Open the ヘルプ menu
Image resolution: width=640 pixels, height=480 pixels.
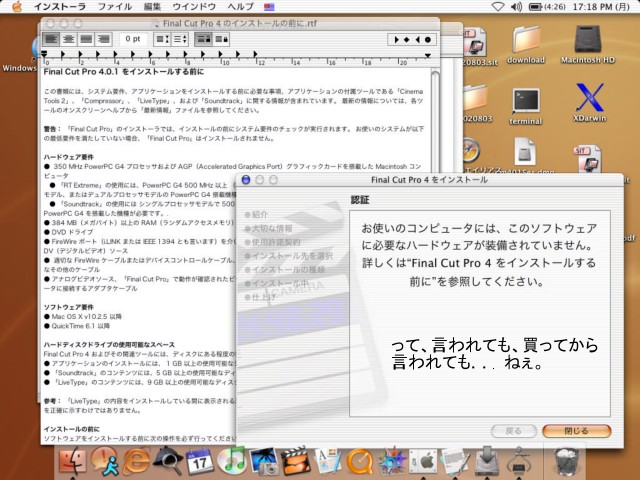click(x=241, y=7)
